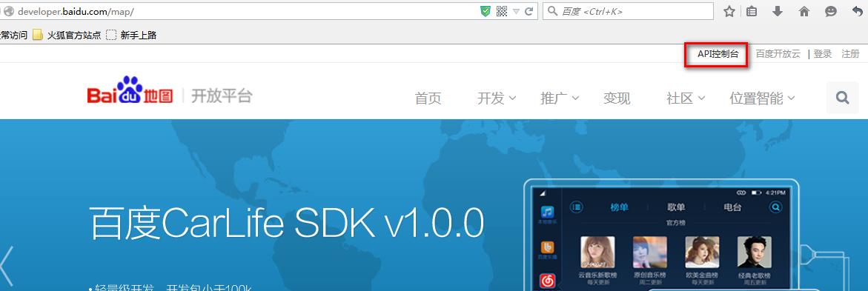Select the 歌单 tab in CarLife screen
Image resolution: width=868 pixels, height=291 pixels.
pos(676,207)
